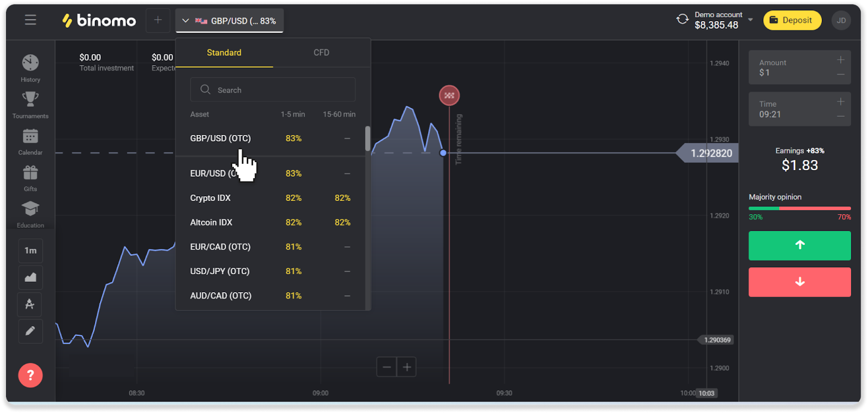Click the 1-5 min column header

[293, 114]
